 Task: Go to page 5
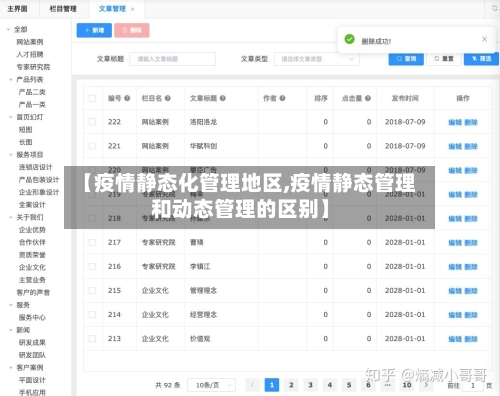349,385
